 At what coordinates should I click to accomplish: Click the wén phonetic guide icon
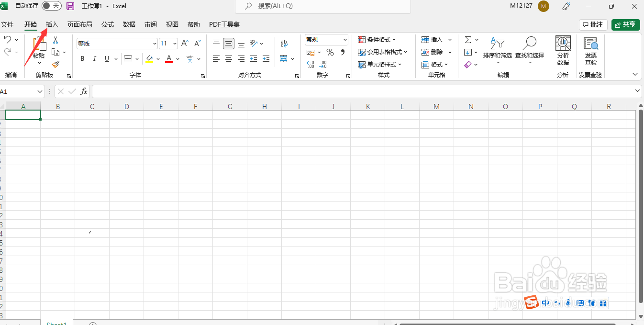click(190, 59)
